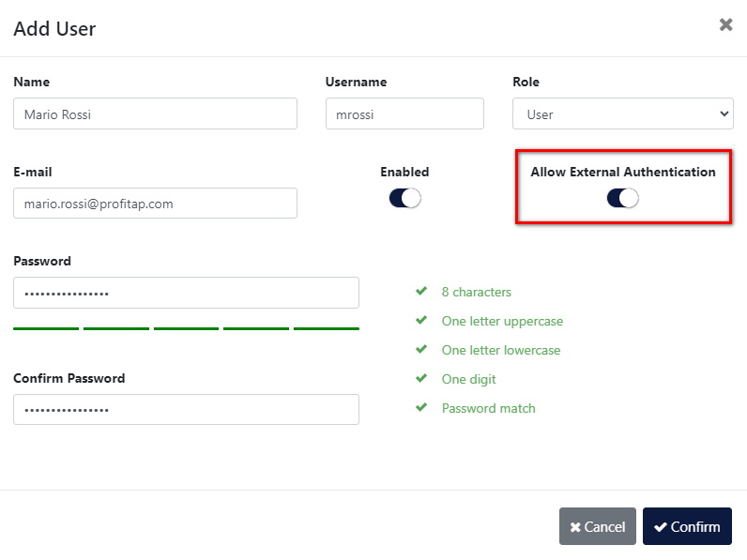Click the checkmark beside One letter lowercase
Viewport: 747px width, 560px height.
(x=421, y=350)
